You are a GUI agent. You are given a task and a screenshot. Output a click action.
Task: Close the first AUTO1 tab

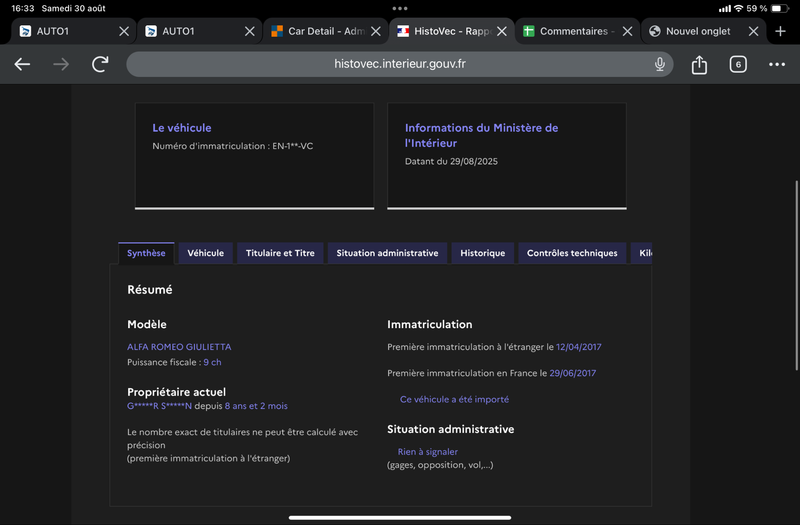pos(124,31)
